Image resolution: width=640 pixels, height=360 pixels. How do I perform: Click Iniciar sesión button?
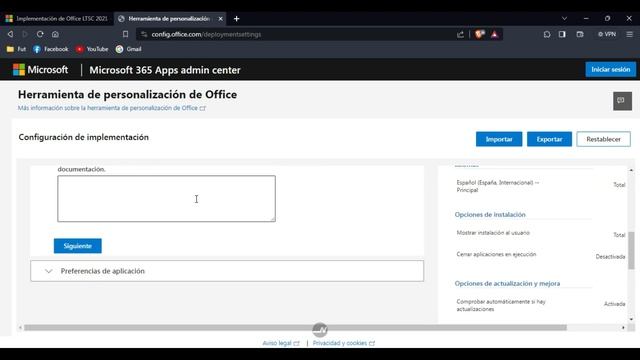[611, 70]
